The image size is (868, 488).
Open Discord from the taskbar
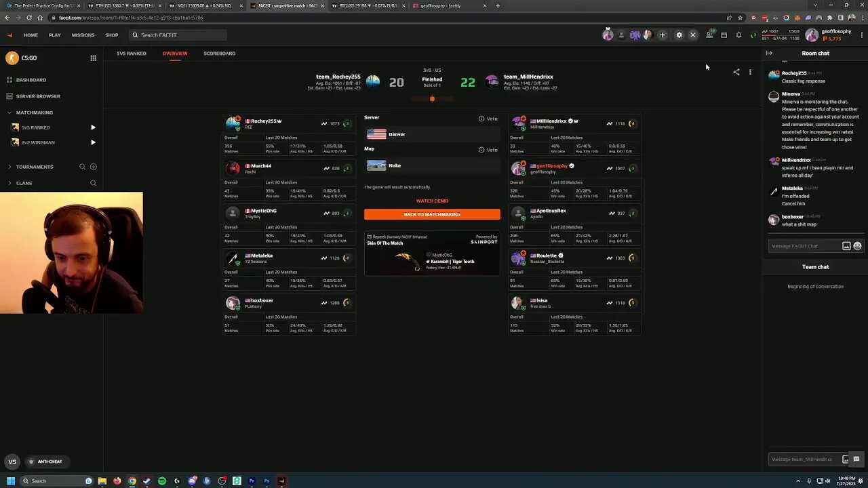tap(192, 481)
